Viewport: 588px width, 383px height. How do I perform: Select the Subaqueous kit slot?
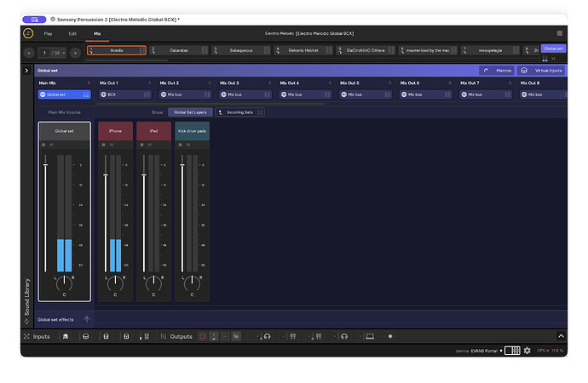(x=241, y=50)
